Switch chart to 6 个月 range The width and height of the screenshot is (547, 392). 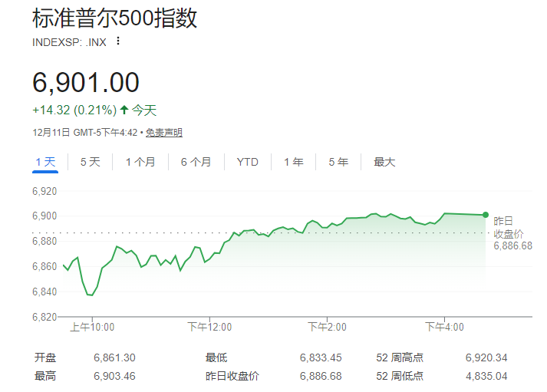(196, 162)
